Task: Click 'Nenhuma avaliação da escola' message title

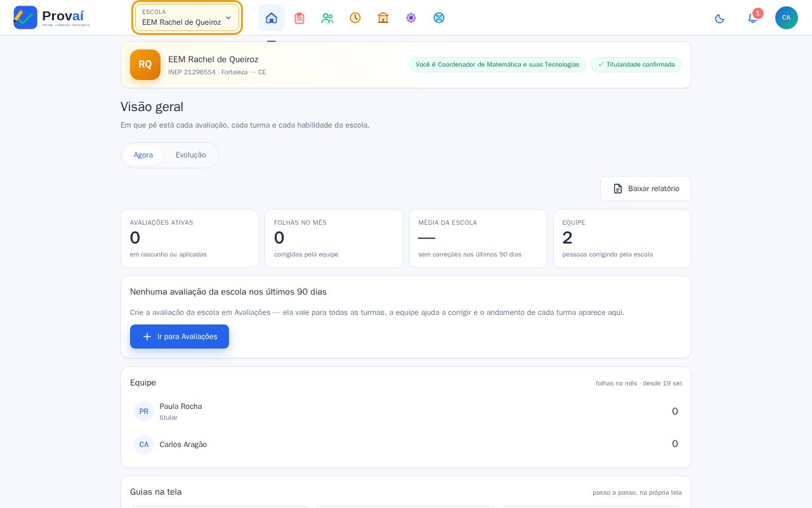Action: (228, 292)
